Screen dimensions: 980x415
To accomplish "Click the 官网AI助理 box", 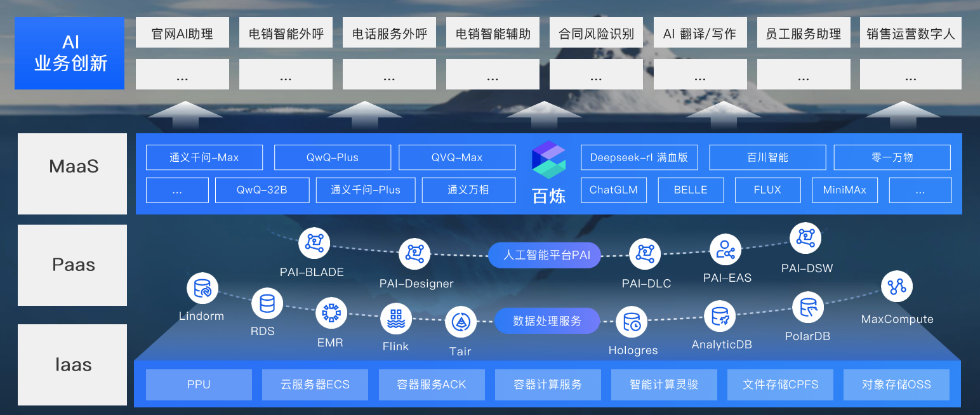I will tap(182, 33).
